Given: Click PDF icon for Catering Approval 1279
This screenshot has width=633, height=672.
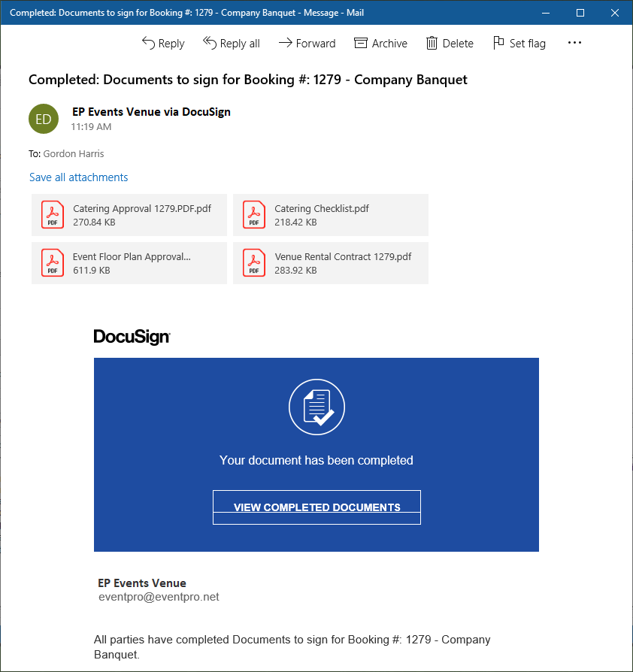Looking at the screenshot, I should 53,215.
